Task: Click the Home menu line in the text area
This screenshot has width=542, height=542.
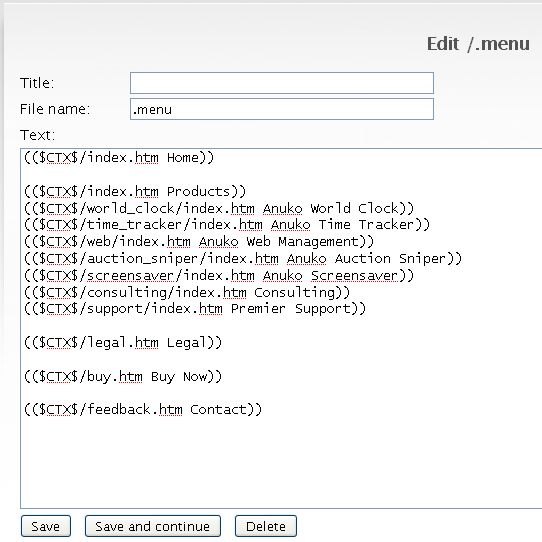Action: click(119, 158)
